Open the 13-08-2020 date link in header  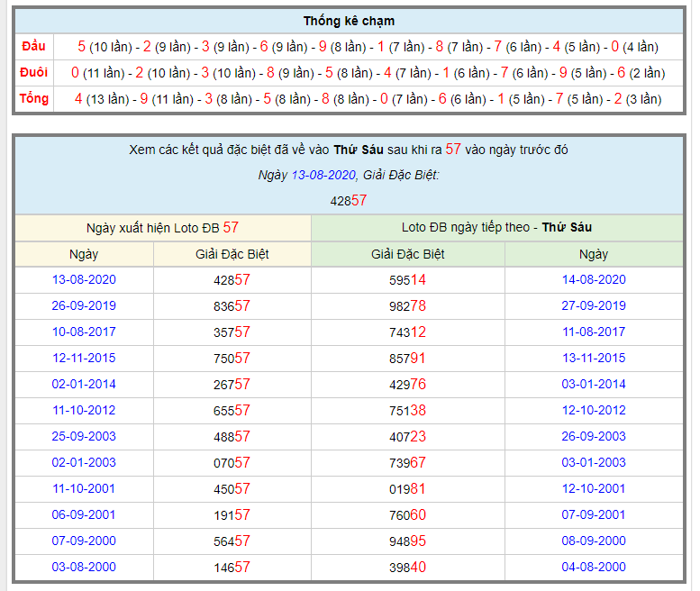(x=323, y=175)
